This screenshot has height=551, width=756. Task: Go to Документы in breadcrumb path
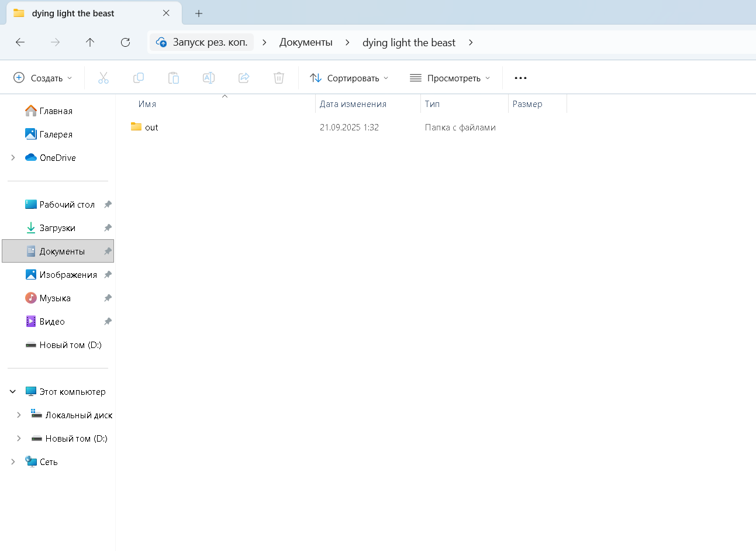click(x=306, y=42)
